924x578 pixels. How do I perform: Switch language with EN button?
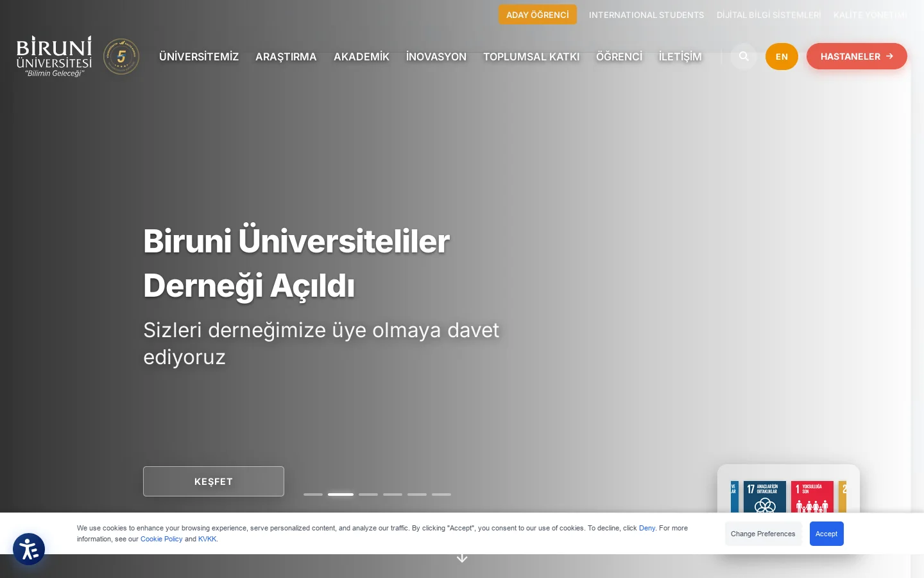tap(782, 57)
